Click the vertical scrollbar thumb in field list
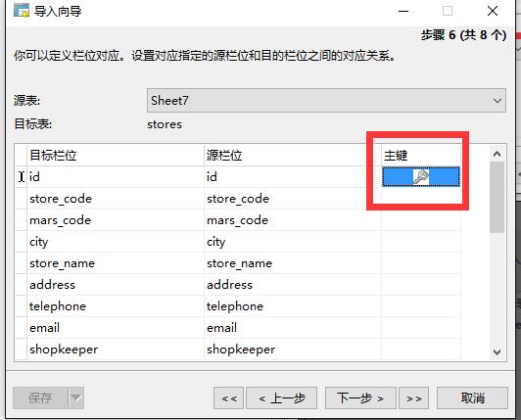 [497, 197]
